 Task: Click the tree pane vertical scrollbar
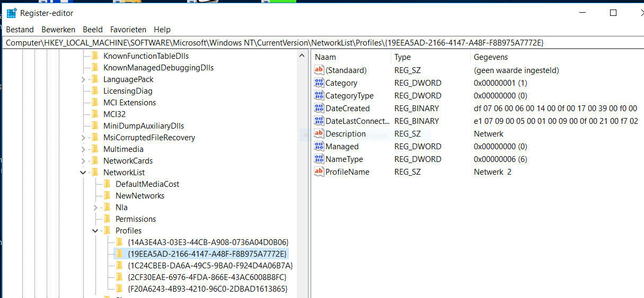(x=302, y=175)
